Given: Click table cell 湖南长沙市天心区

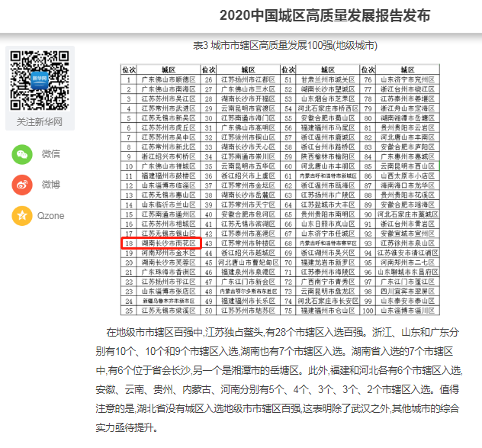Looking at the screenshot, I should tap(248, 147).
